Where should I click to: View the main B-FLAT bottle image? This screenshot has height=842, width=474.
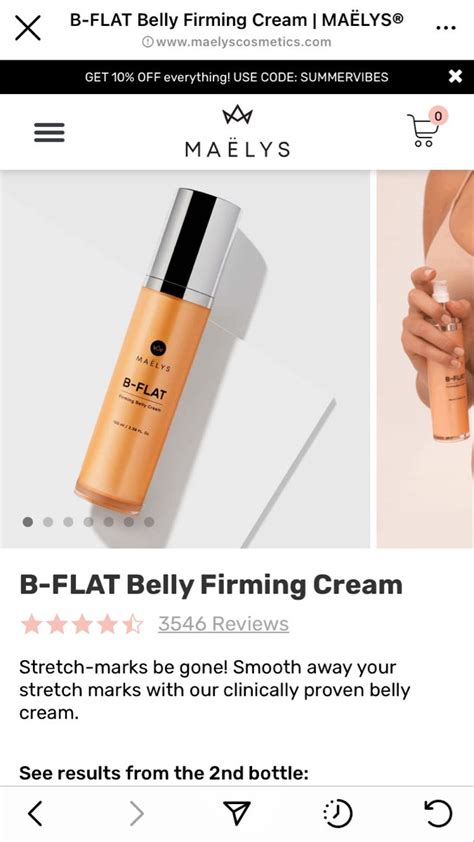185,359
